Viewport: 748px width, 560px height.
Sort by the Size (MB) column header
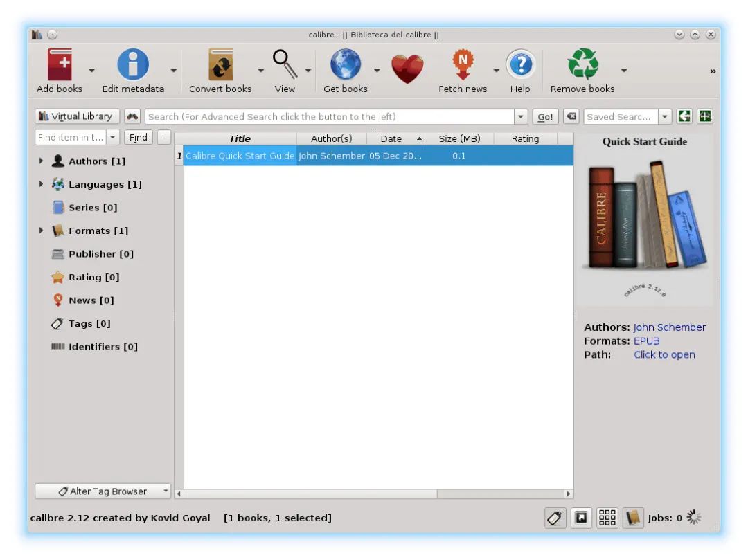459,138
